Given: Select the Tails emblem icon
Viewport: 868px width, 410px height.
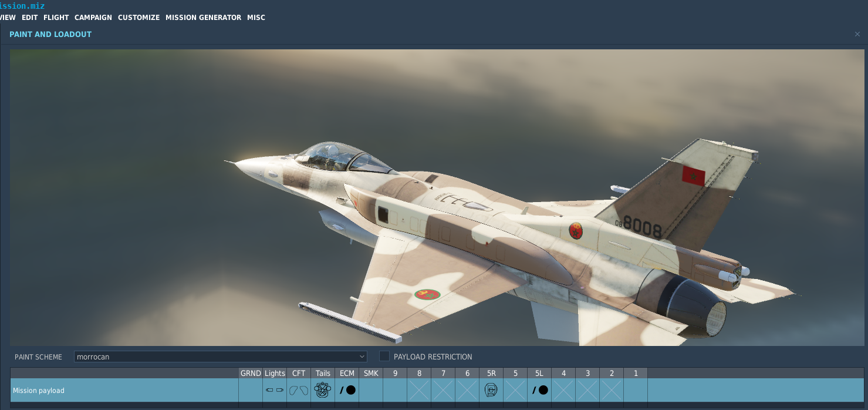Looking at the screenshot, I should pyautogui.click(x=322, y=390).
